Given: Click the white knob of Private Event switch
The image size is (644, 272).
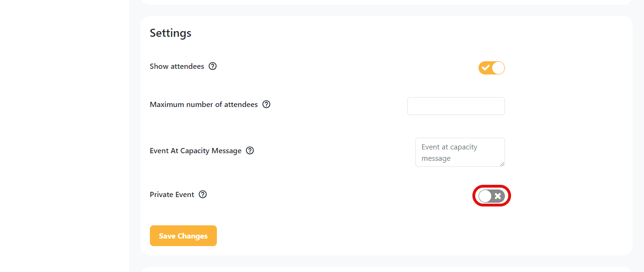Looking at the screenshot, I should pos(485,196).
